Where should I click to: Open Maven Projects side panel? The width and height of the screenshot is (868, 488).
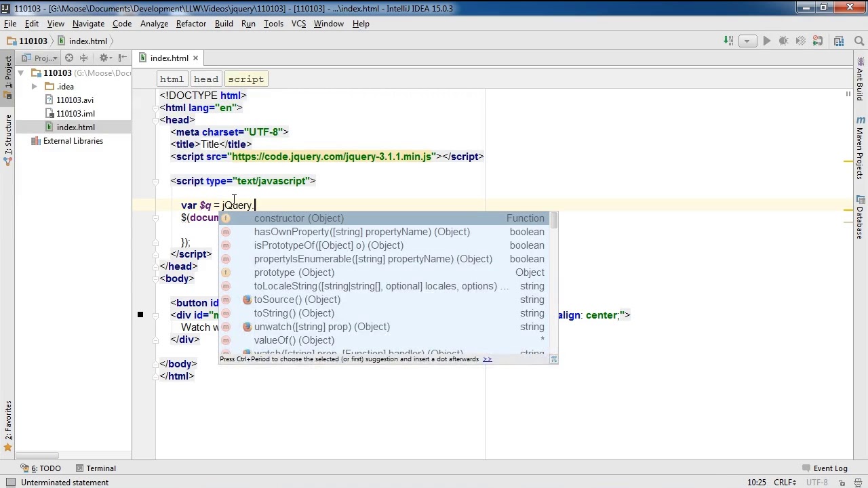(x=860, y=147)
